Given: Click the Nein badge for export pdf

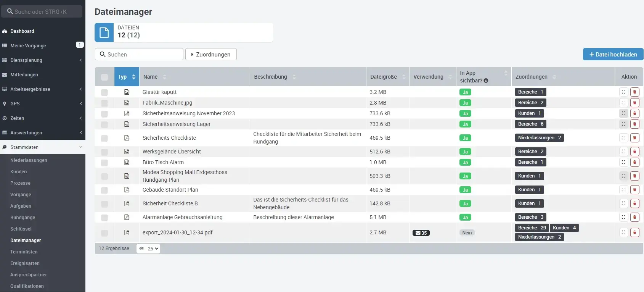Looking at the screenshot, I should (x=467, y=232).
